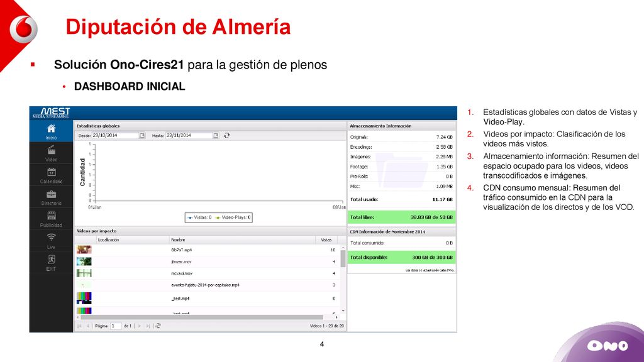Open the Calendario section in sidebar
Screen dimensions: 644x362
(x=51, y=175)
